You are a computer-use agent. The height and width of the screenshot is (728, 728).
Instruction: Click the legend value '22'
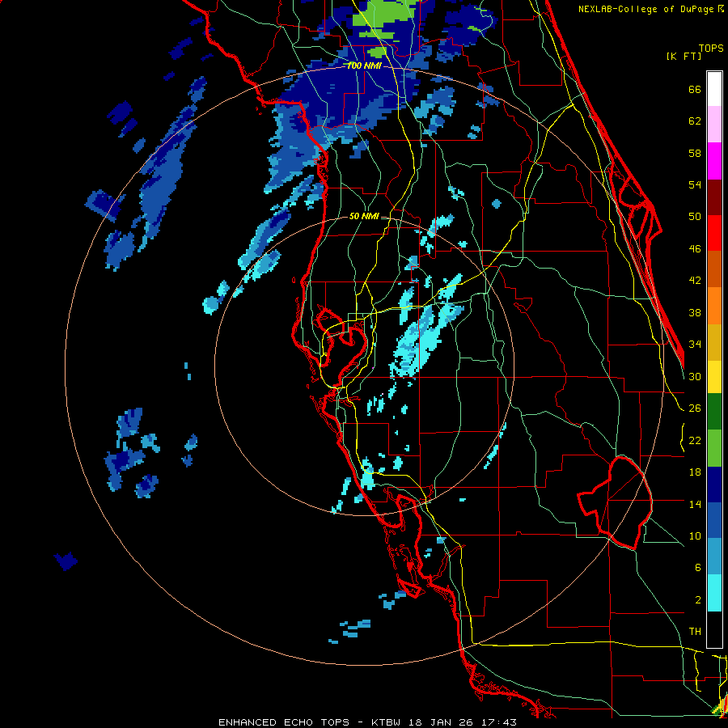(x=695, y=441)
